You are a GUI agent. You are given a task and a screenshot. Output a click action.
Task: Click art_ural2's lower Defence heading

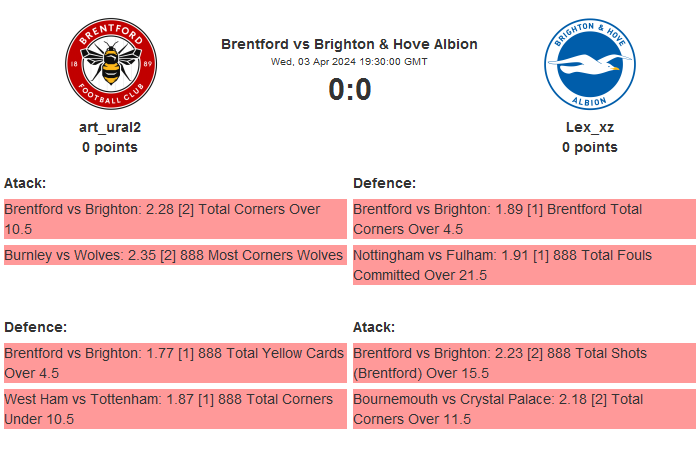[35, 327]
